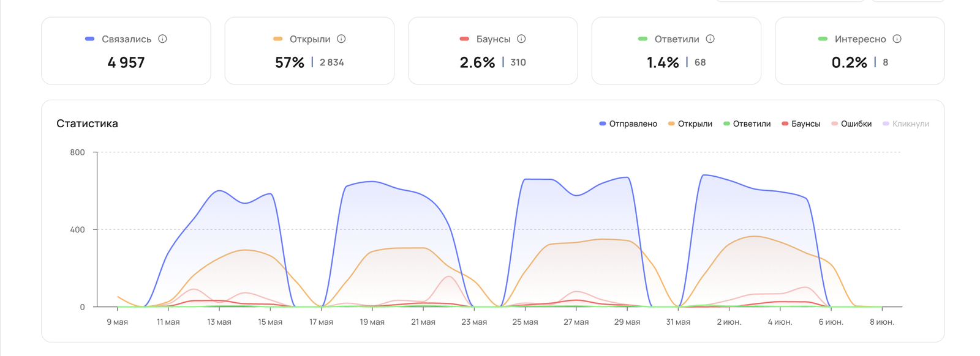Click blue Связались color indicator

(89, 39)
